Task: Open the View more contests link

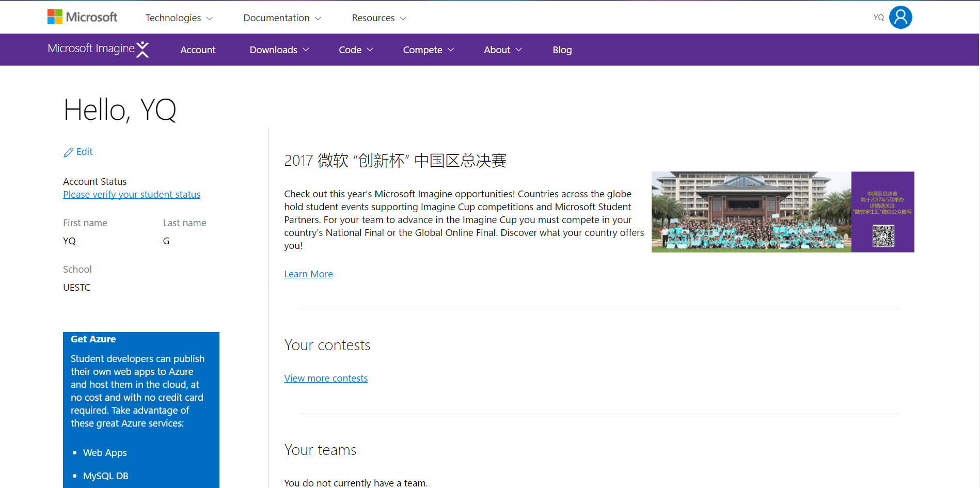Action: pyautogui.click(x=326, y=379)
